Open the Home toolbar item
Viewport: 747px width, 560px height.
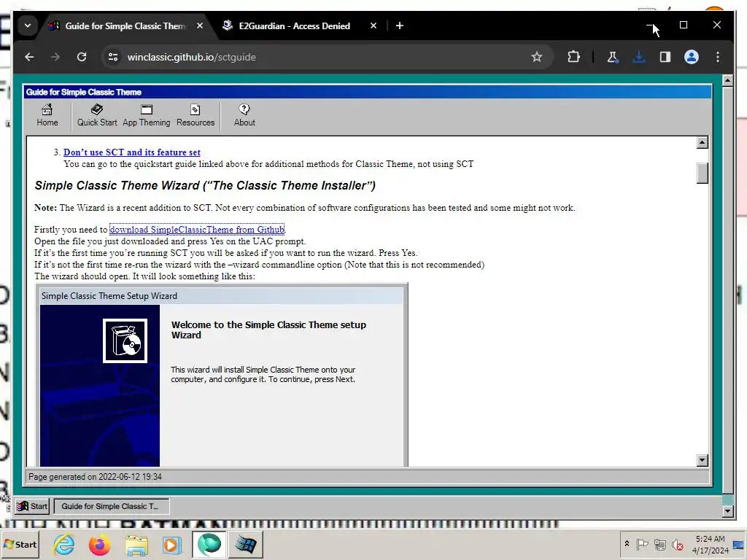tap(47, 115)
